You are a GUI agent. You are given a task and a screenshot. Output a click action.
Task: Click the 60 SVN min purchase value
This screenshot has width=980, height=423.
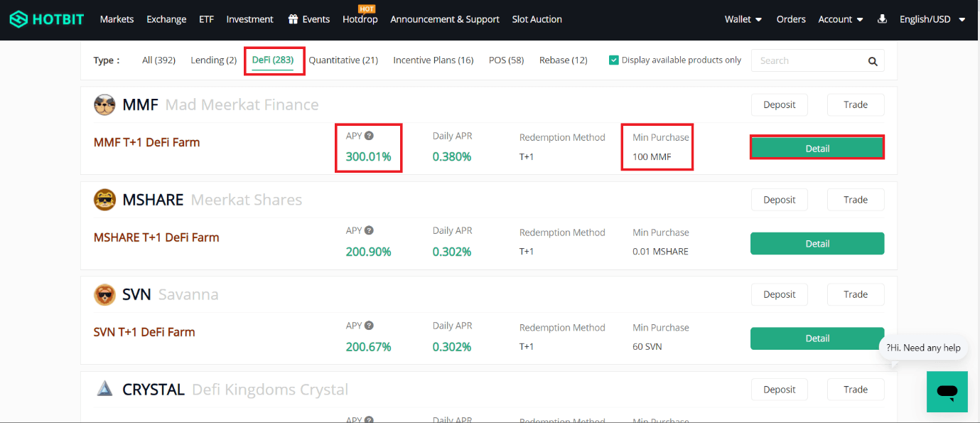pyautogui.click(x=647, y=346)
